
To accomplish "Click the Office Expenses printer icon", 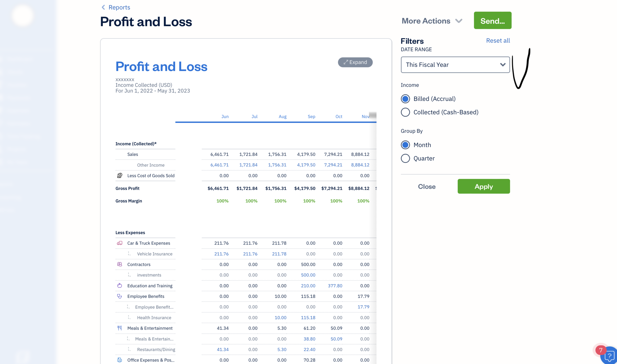I will [x=120, y=360].
